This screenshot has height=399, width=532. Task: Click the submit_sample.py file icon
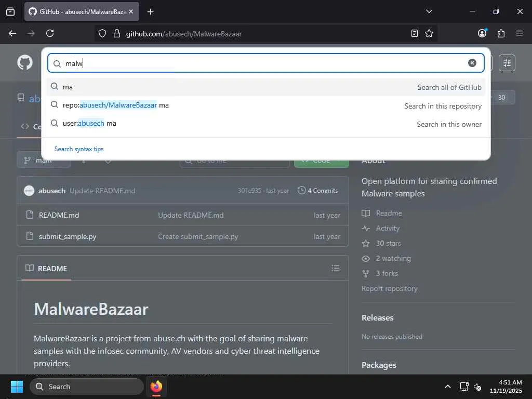pos(30,236)
